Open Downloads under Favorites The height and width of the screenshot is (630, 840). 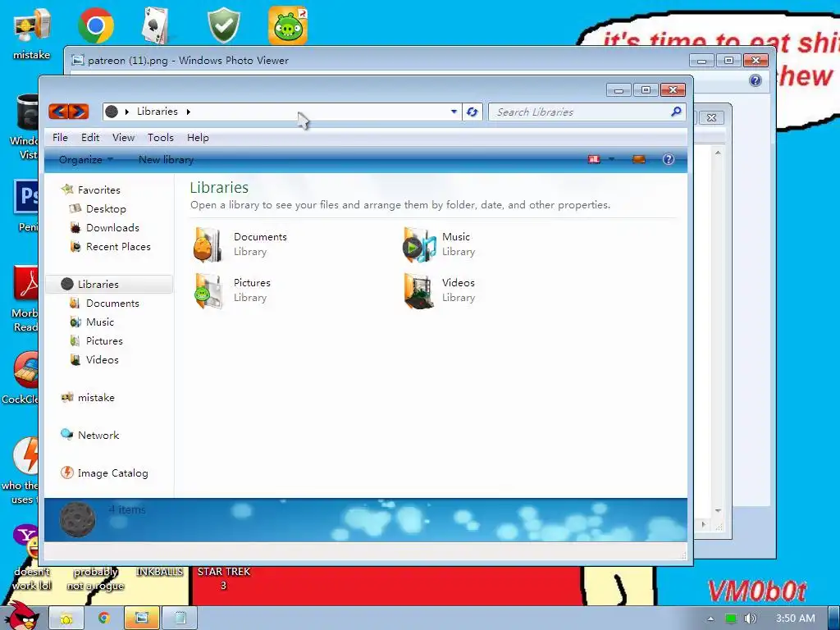point(105,228)
